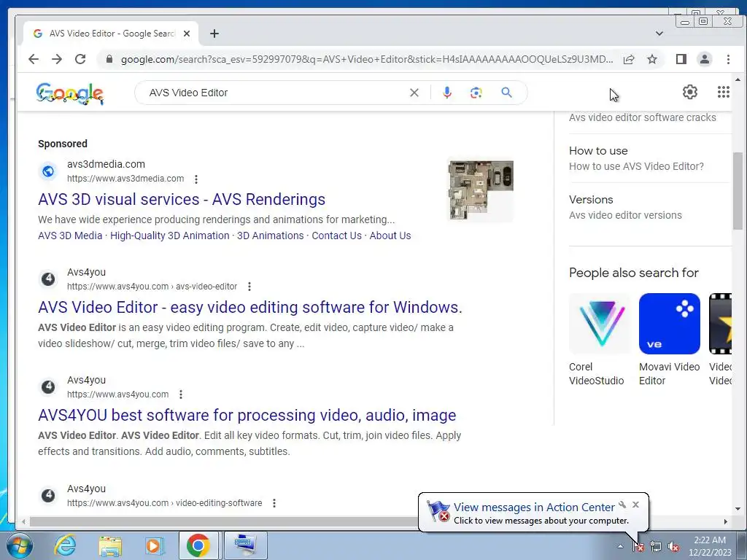Search by image with Lens icon
Image resolution: width=747 pixels, height=560 pixels.
click(476, 93)
